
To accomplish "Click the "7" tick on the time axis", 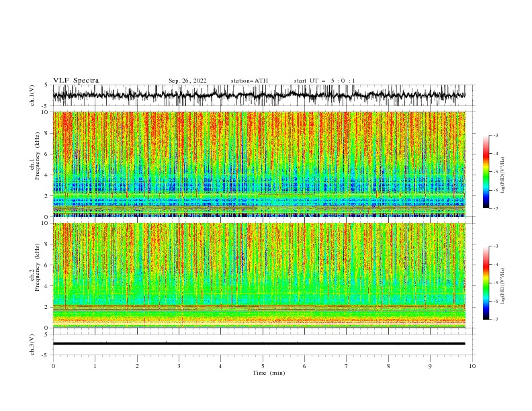I will 347,366.
